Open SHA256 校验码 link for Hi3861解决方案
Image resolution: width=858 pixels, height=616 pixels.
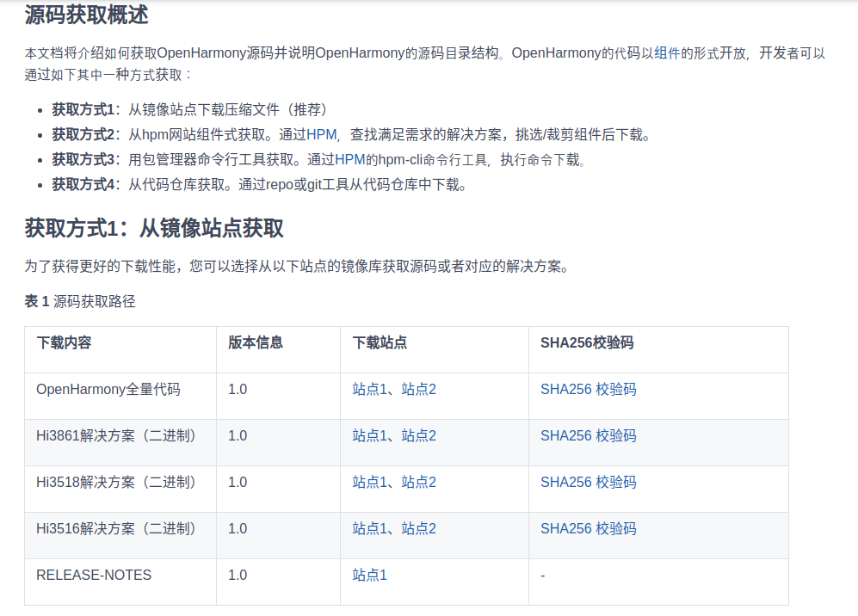coord(589,435)
